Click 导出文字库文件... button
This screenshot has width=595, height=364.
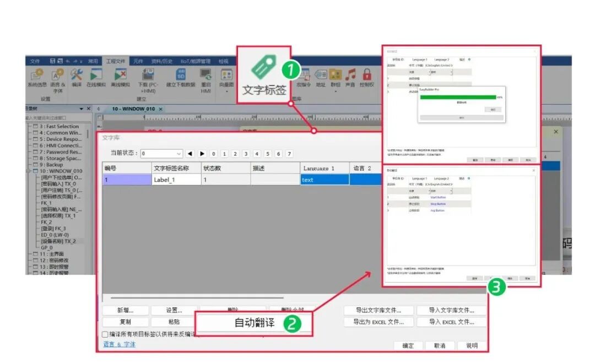click(378, 310)
